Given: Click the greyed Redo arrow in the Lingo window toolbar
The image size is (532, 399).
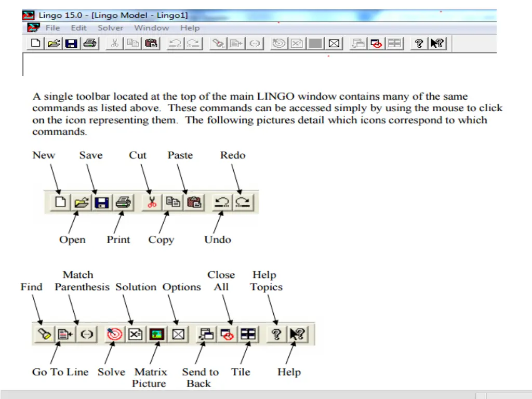Looking at the screenshot, I should (193, 44).
